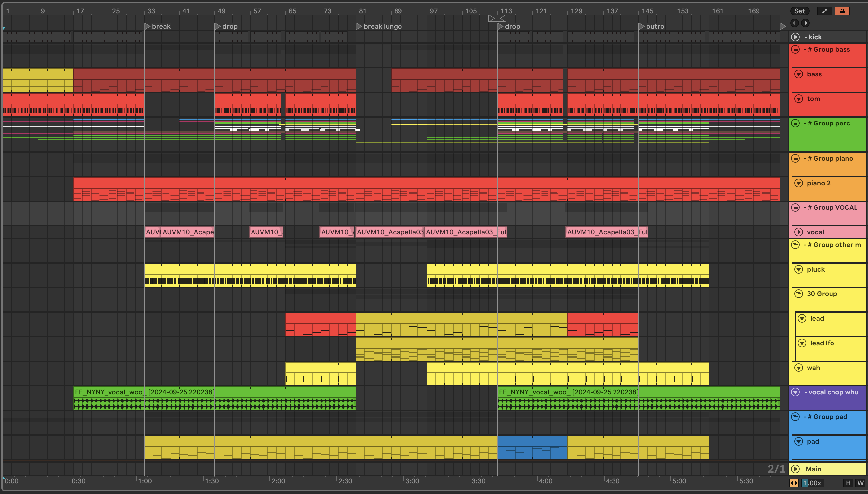Fold the Group perc icon

pyautogui.click(x=795, y=123)
